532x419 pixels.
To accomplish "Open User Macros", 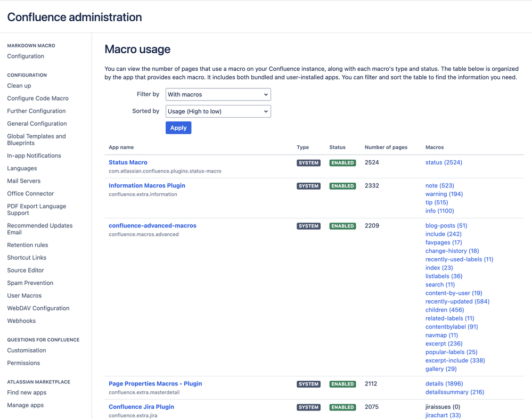I will point(24,295).
